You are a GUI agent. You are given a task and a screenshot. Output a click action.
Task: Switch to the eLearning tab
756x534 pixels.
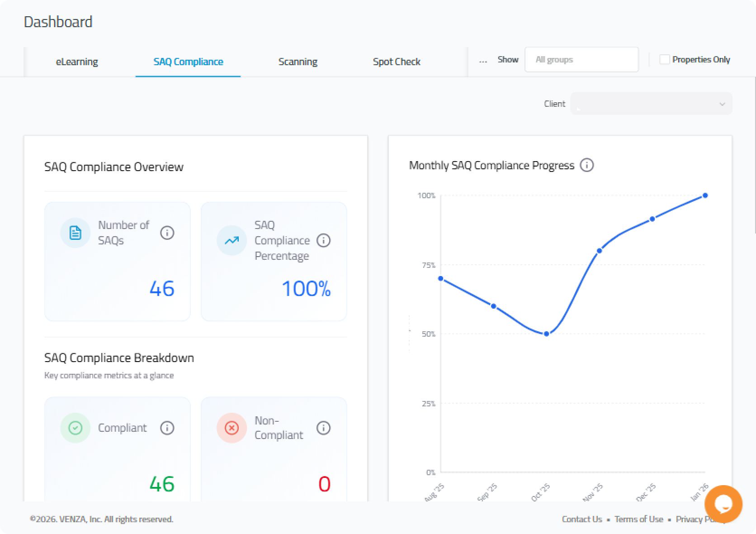click(77, 62)
